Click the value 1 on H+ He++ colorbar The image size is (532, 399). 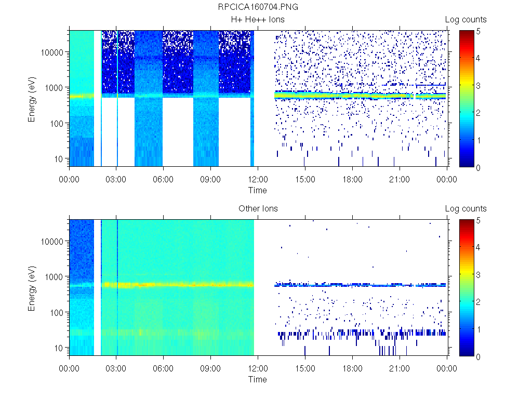click(x=478, y=140)
